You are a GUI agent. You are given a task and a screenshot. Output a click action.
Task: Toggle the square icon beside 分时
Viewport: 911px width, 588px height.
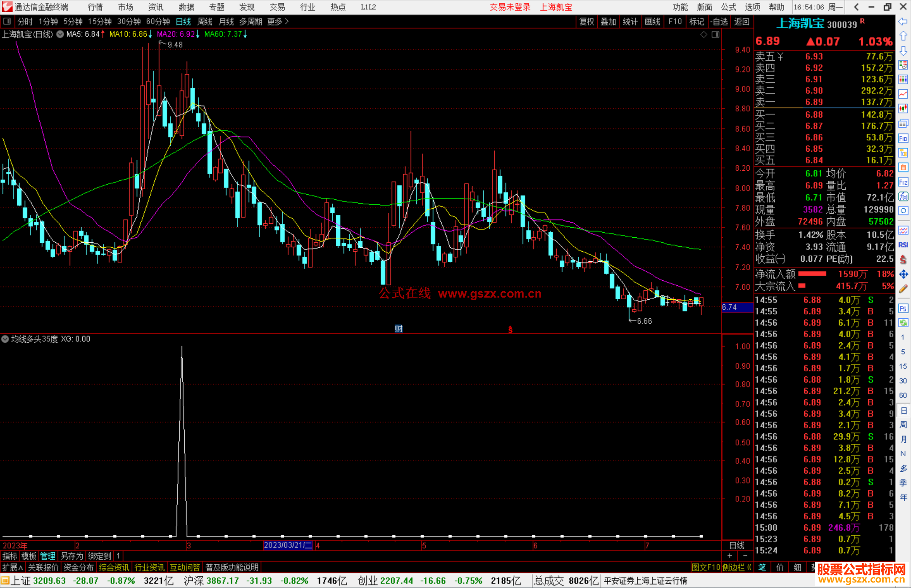[x=7, y=21]
